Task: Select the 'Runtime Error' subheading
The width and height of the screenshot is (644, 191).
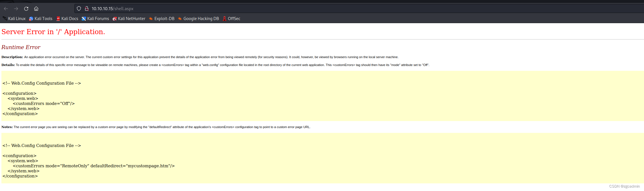Action: coord(21,47)
